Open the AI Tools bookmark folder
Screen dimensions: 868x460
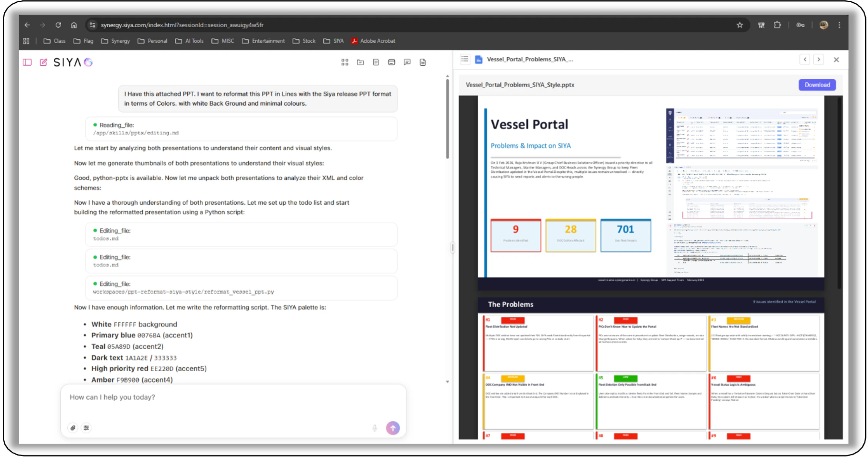[x=189, y=41]
